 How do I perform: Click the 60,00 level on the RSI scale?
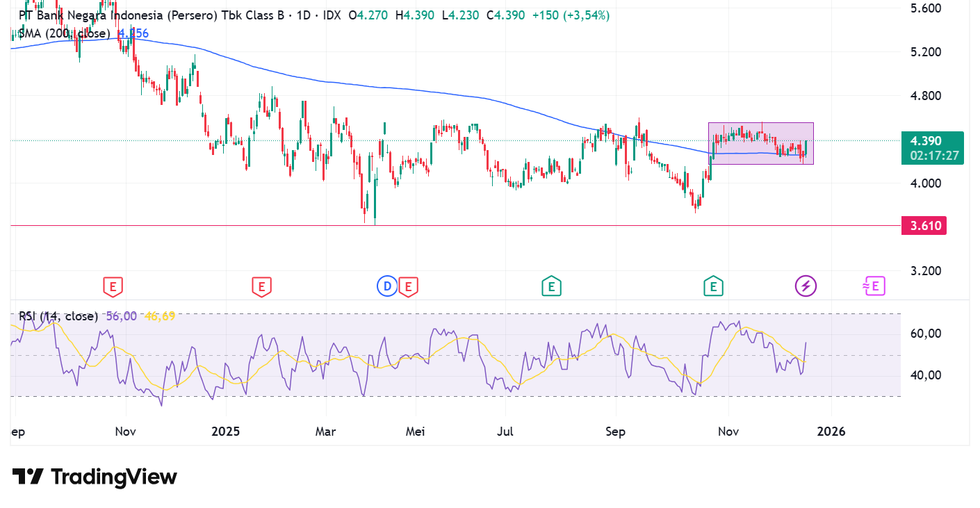coord(925,334)
